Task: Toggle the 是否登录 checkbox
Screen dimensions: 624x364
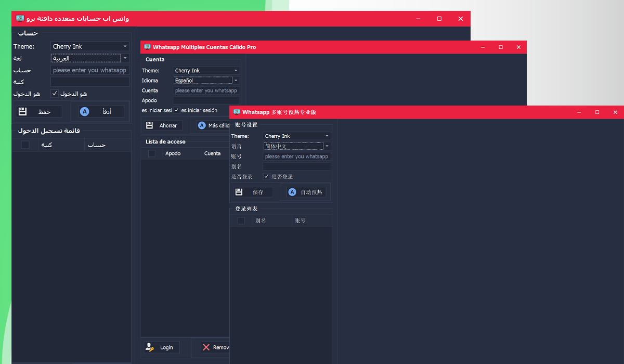Action: pos(266,177)
